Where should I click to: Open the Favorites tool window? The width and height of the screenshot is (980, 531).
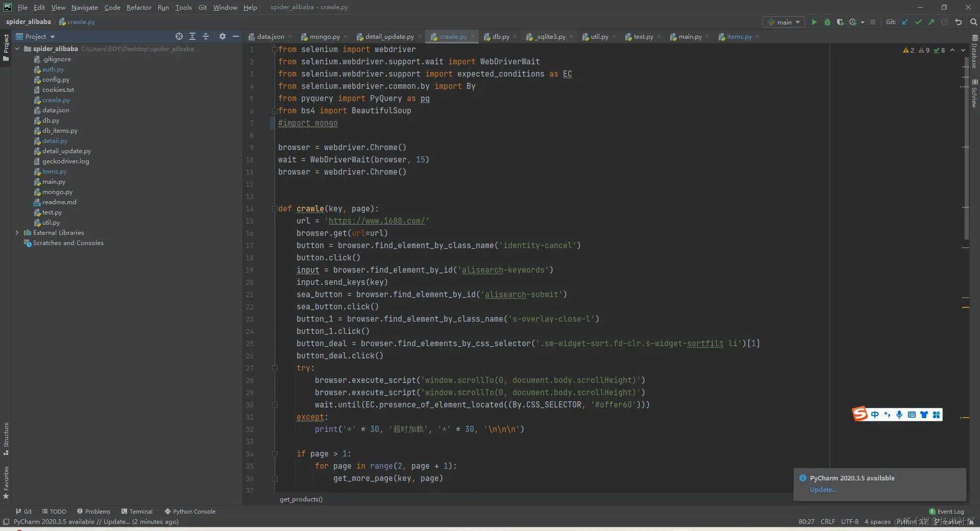point(6,482)
